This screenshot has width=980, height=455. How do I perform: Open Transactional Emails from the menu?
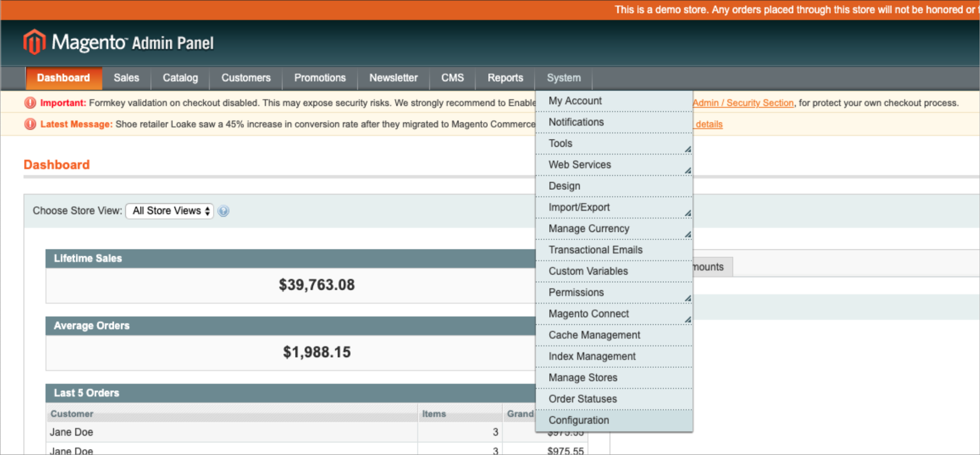click(614, 250)
